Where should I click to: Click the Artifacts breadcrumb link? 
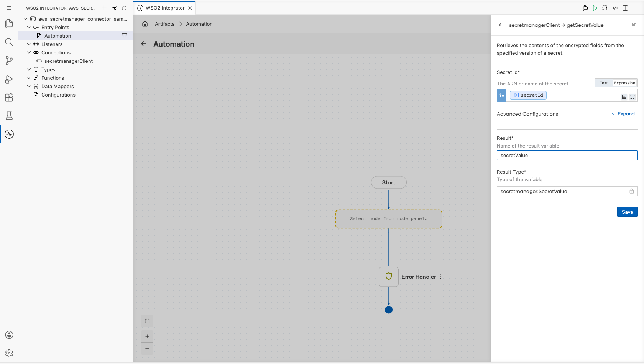click(164, 24)
